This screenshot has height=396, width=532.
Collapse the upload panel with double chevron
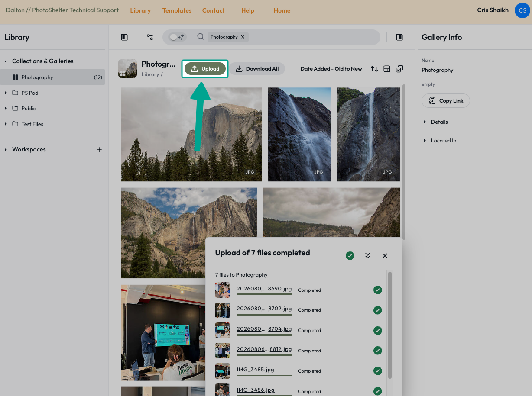coord(367,256)
